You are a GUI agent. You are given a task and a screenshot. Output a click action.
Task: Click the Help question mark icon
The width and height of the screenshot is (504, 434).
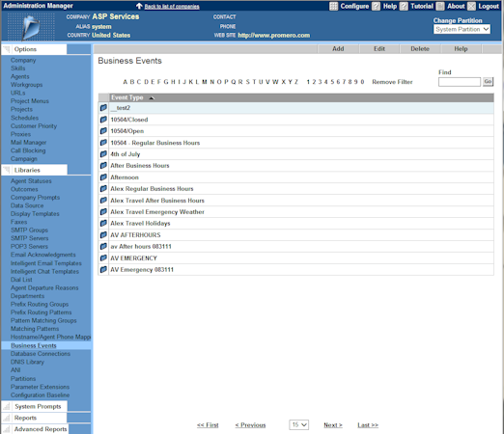pos(376,6)
